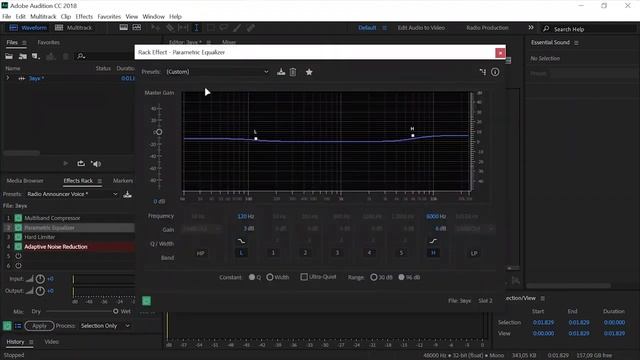The width and height of the screenshot is (640, 360).
Task: Open Effects Rack Presets dropdown
Action: click(x=72, y=194)
